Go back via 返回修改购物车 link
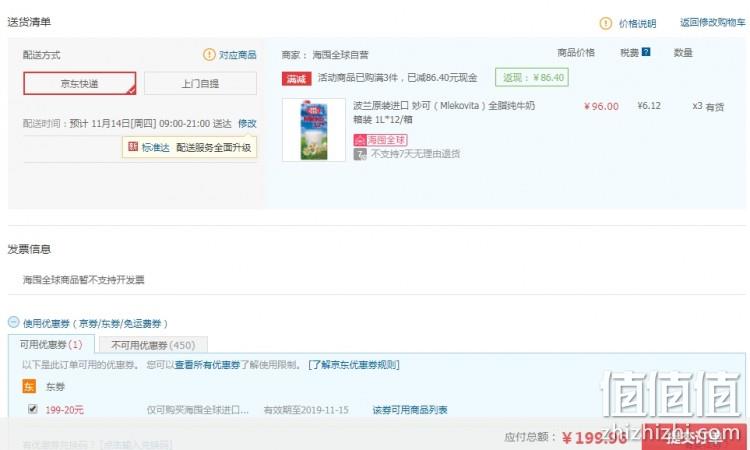750x450 pixels. [713, 22]
